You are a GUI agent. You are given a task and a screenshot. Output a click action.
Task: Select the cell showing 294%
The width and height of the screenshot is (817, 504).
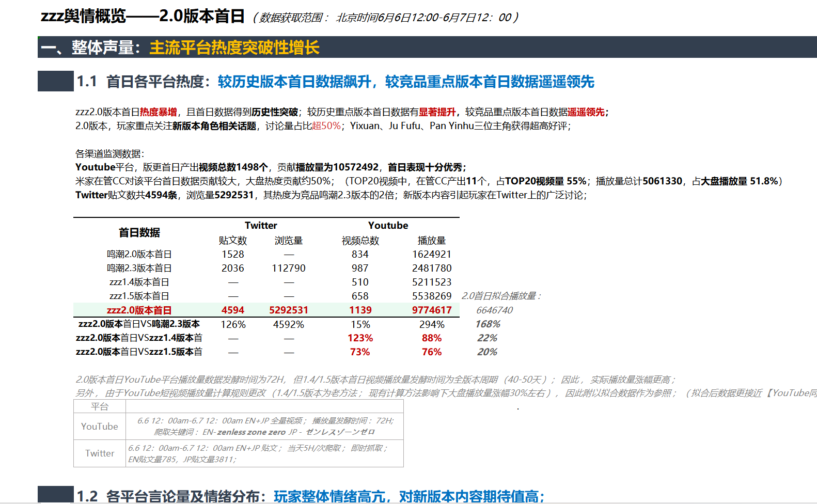coord(432,324)
